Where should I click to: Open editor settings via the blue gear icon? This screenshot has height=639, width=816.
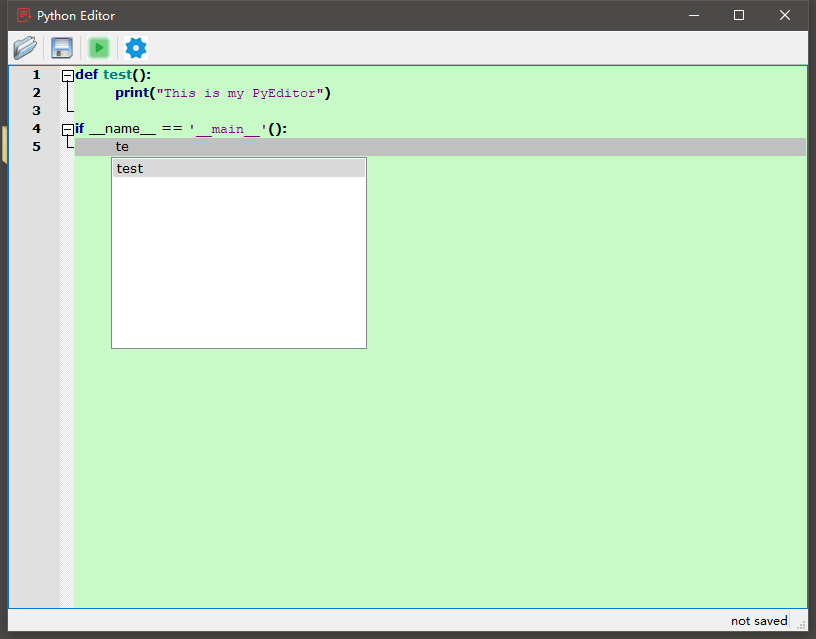click(x=135, y=47)
